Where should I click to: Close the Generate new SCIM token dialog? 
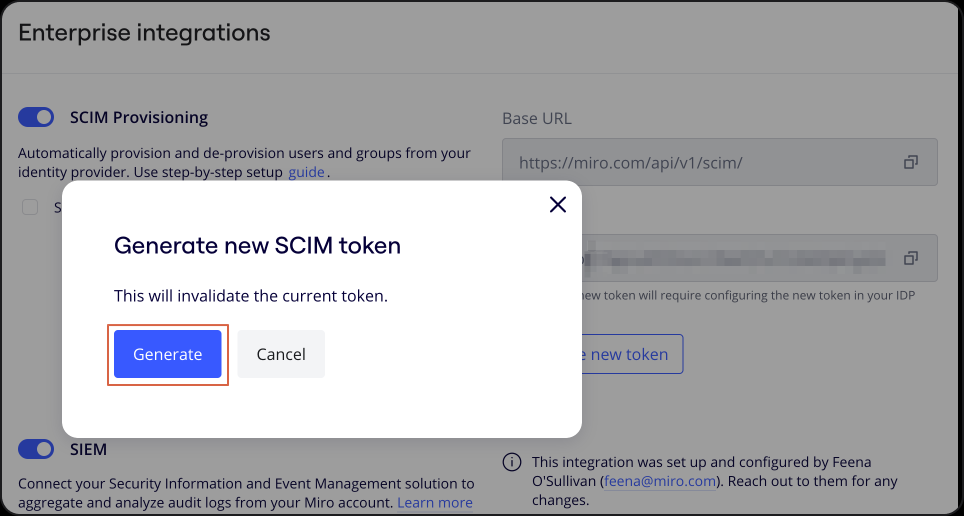558,205
